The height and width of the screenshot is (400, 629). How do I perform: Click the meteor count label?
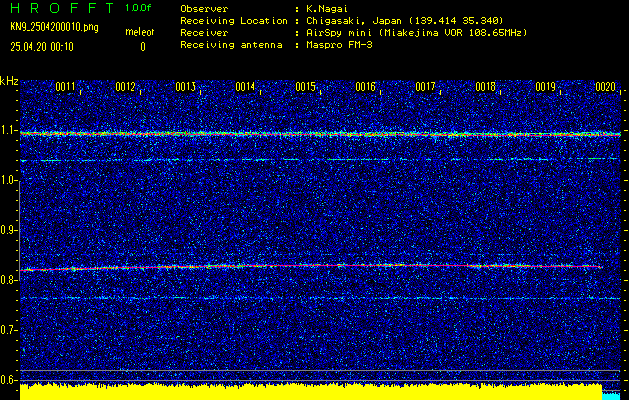pos(140,32)
